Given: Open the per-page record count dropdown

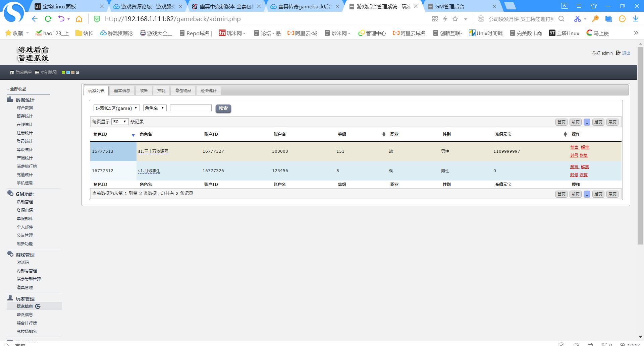Looking at the screenshot, I should pos(120,122).
